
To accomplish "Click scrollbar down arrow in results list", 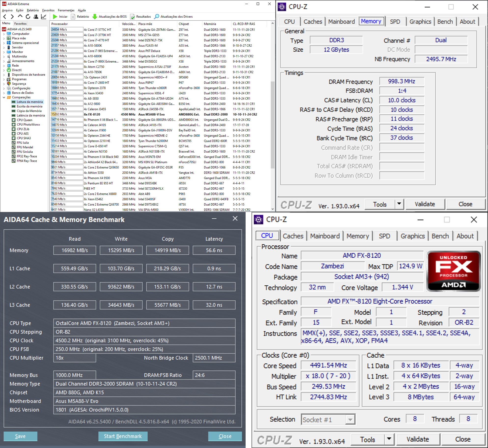I will click(x=273, y=209).
